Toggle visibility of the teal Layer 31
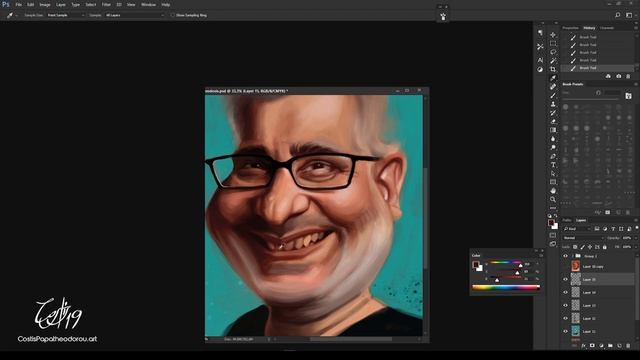This screenshot has height=360, width=640. (565, 331)
